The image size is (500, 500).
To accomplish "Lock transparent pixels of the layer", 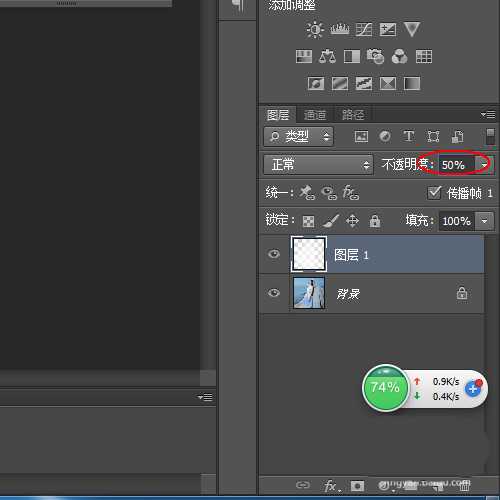I will (308, 221).
